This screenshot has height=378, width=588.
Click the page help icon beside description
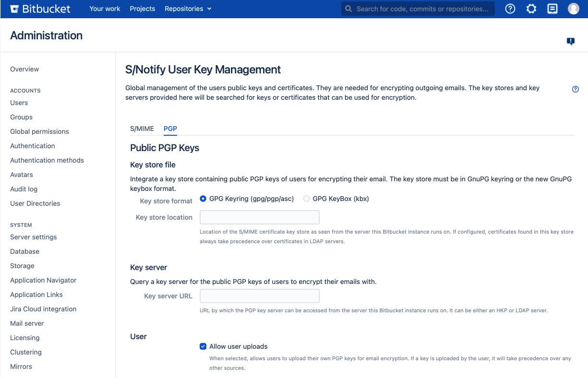pos(576,89)
